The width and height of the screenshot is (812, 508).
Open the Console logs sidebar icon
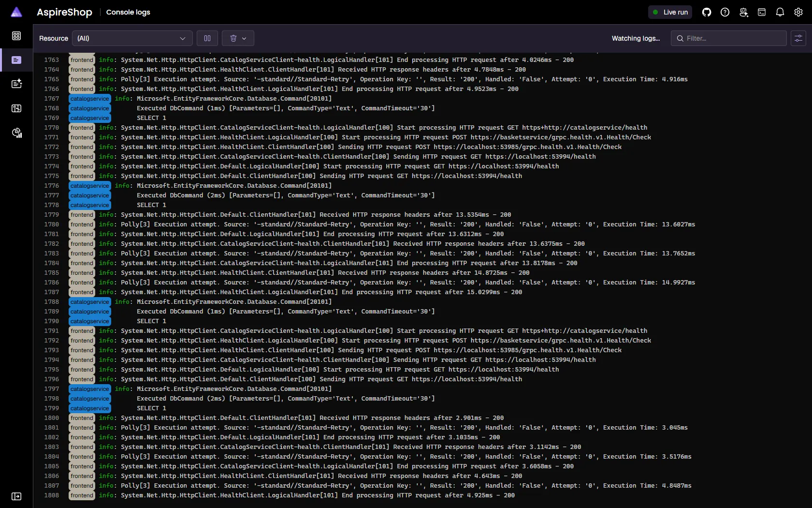click(x=16, y=60)
